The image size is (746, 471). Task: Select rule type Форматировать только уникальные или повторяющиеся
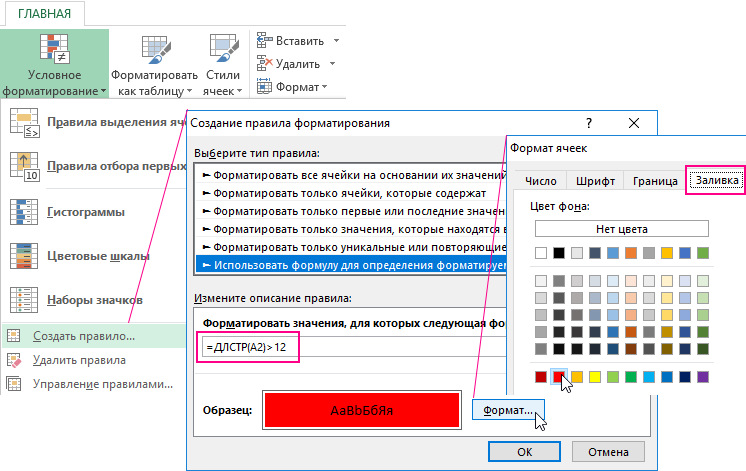pyautogui.click(x=351, y=247)
